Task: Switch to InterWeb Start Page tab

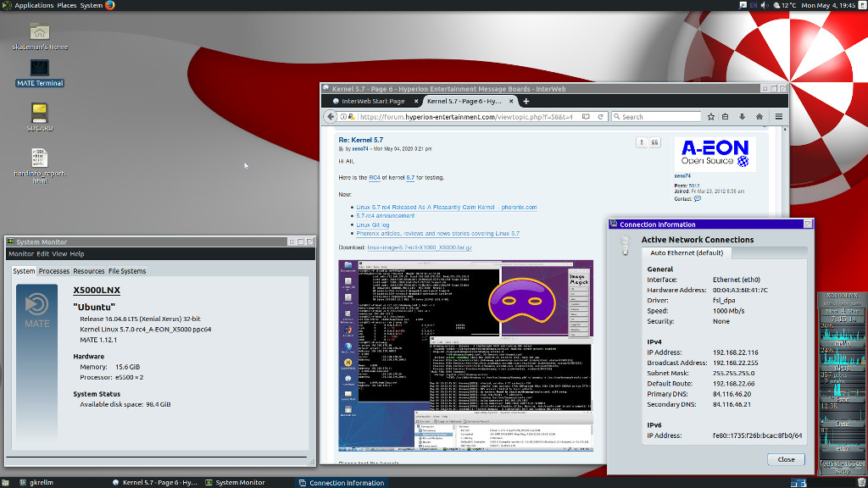Action: pos(372,102)
